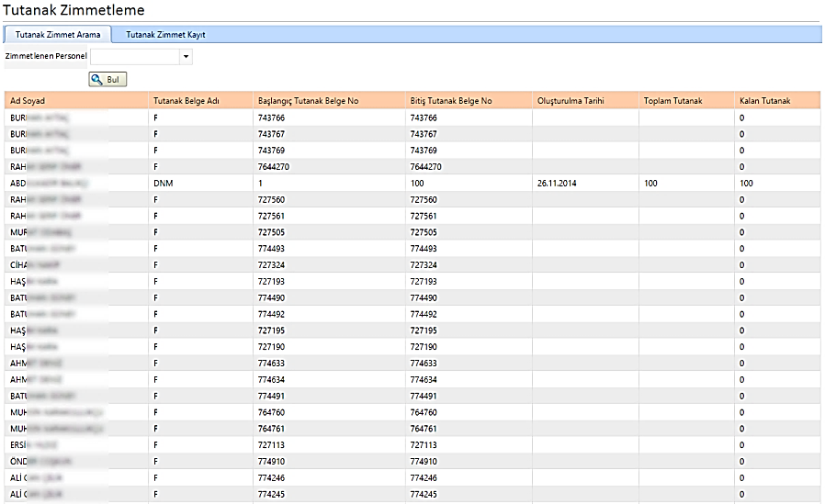Click the CİHA name cell

(x=76, y=265)
